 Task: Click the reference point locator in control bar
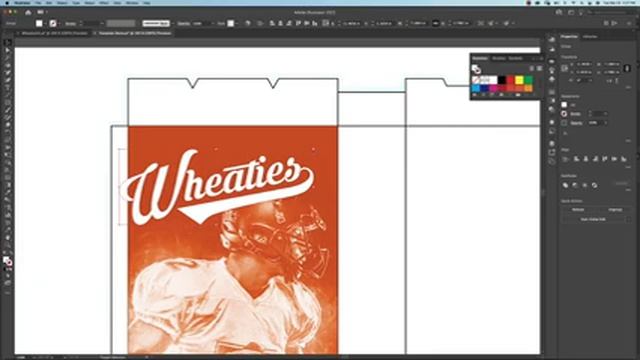(326, 24)
